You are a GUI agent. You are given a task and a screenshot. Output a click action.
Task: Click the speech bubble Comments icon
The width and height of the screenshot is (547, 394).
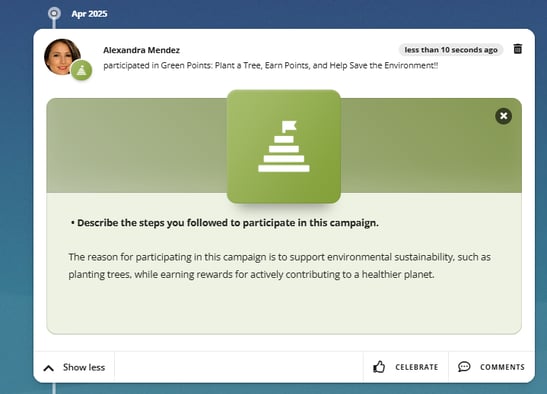coord(464,367)
